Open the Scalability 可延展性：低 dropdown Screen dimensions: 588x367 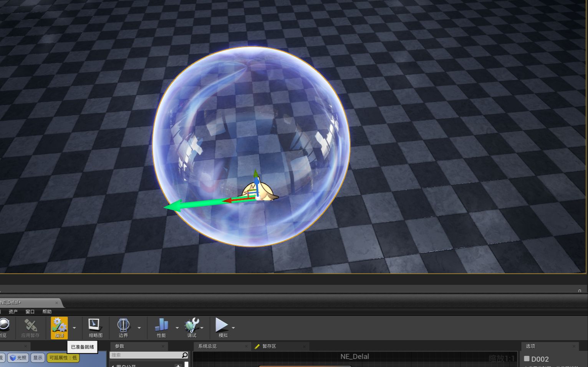click(63, 358)
